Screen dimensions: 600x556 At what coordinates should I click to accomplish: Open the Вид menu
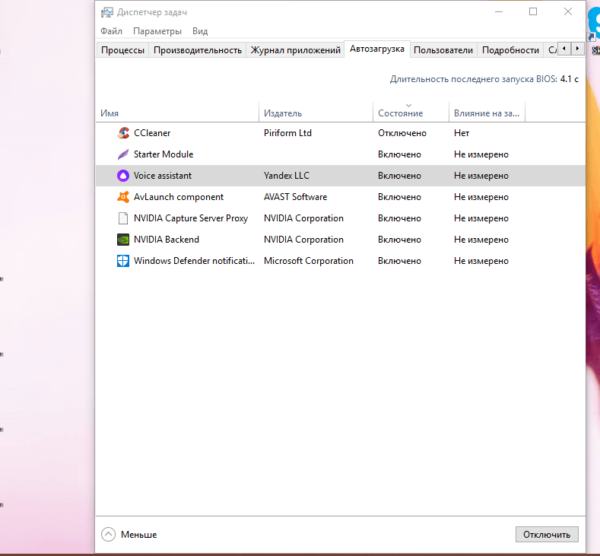200,31
